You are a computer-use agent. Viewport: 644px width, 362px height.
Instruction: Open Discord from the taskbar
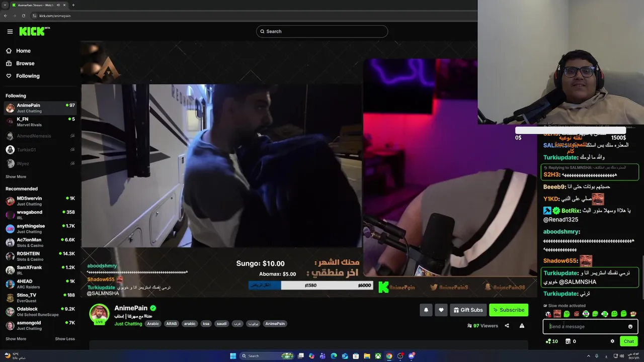tap(412, 356)
